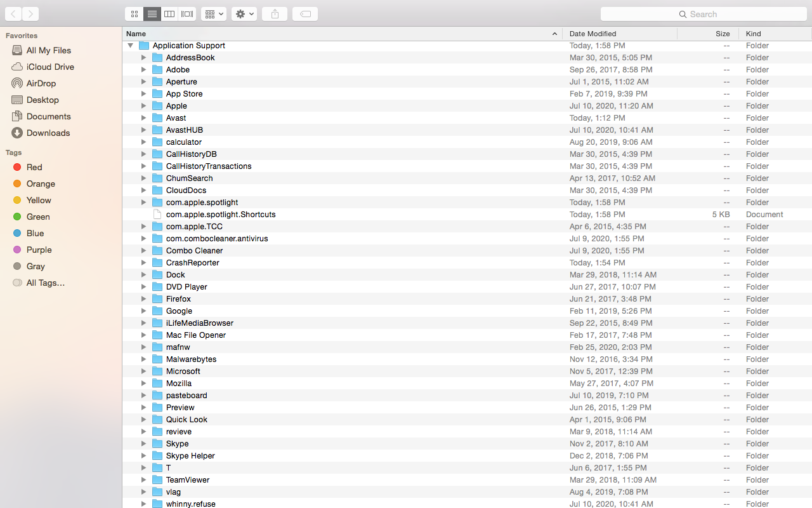Click the Edit Tags toolbar button

pos(305,14)
